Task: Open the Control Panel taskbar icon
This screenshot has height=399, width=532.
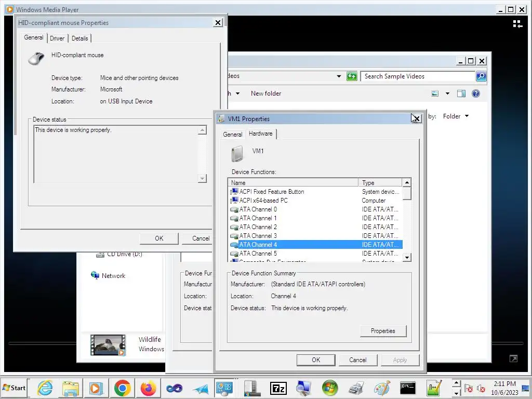Action: tap(224, 388)
